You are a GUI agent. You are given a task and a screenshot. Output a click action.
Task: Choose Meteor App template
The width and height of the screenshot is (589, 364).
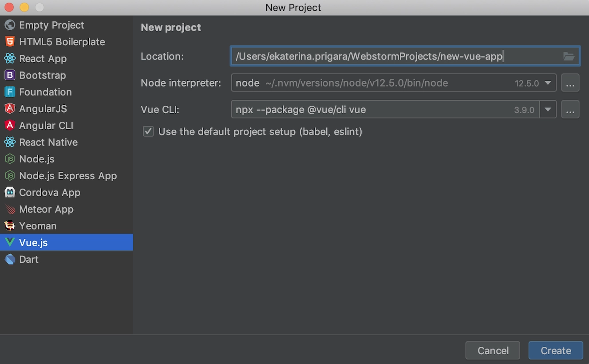coord(67,209)
